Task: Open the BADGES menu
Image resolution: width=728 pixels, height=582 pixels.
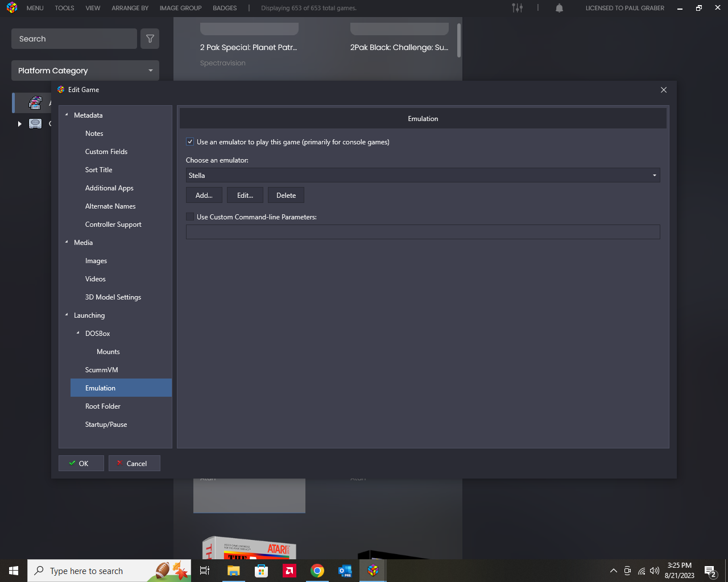Action: point(225,8)
